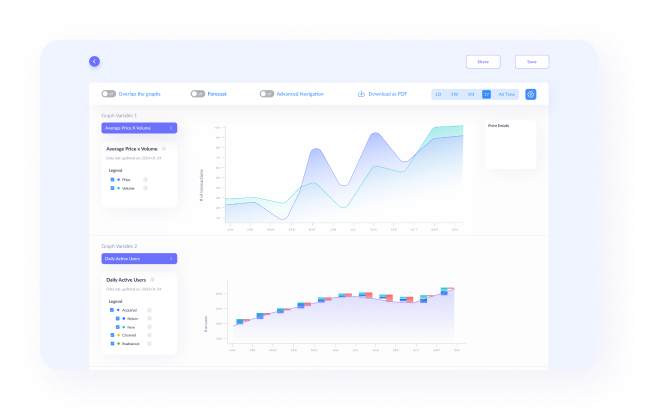Open the blue settings gear icon

click(x=531, y=94)
